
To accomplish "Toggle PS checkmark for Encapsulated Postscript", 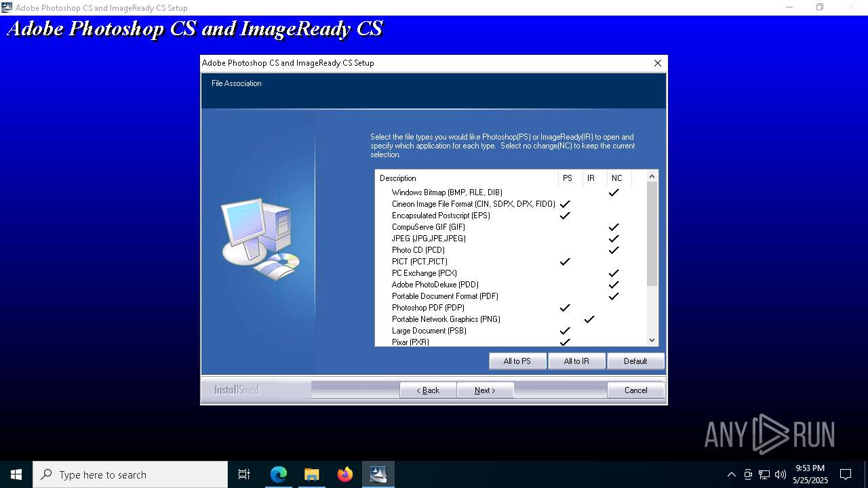I will click(x=565, y=216).
